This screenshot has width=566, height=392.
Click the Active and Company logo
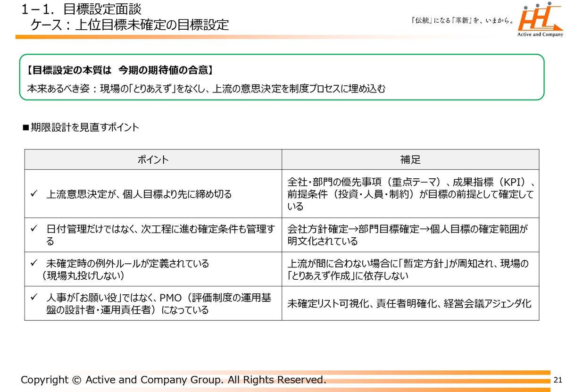click(x=541, y=20)
